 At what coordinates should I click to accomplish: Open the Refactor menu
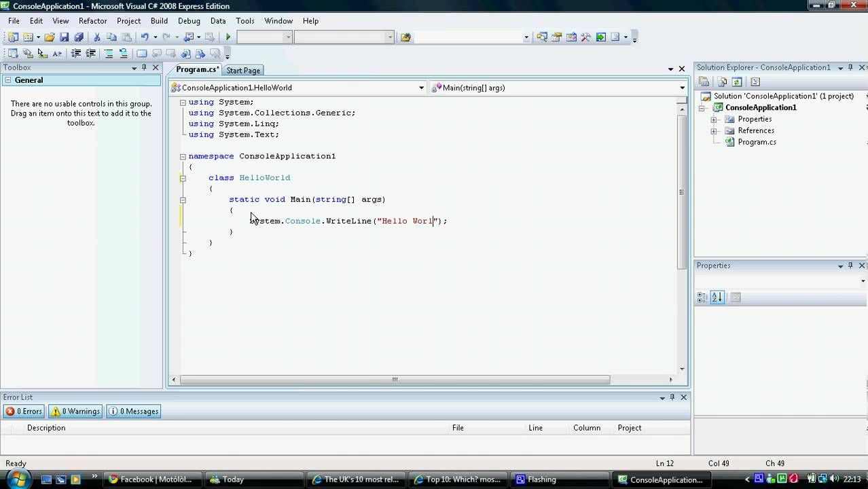pyautogui.click(x=92, y=21)
